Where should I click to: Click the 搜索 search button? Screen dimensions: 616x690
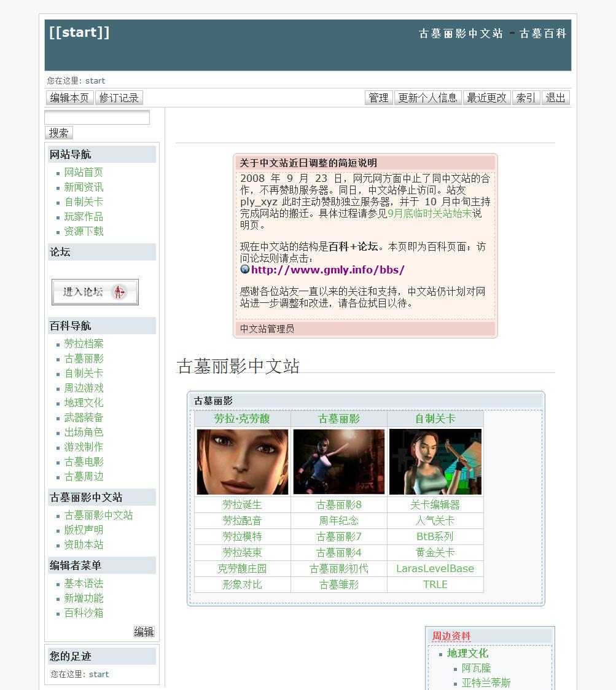click(59, 133)
